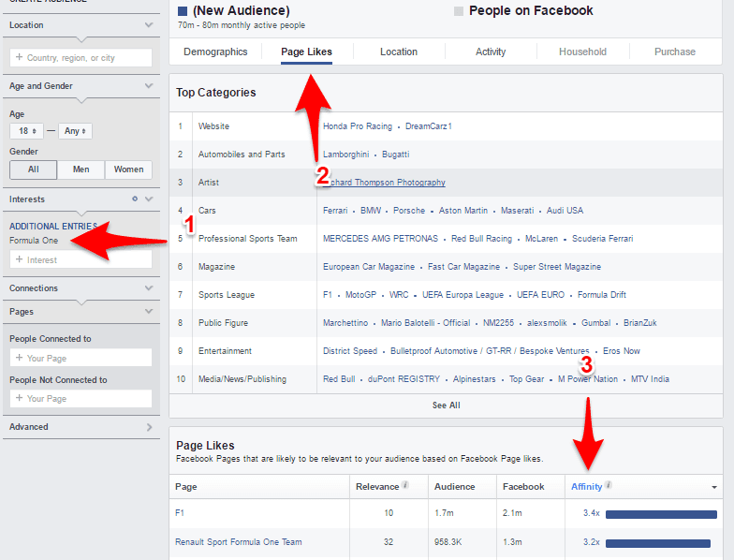The width and height of the screenshot is (734, 560).
Task: Click the Relevance column info icon
Action: 404,485
